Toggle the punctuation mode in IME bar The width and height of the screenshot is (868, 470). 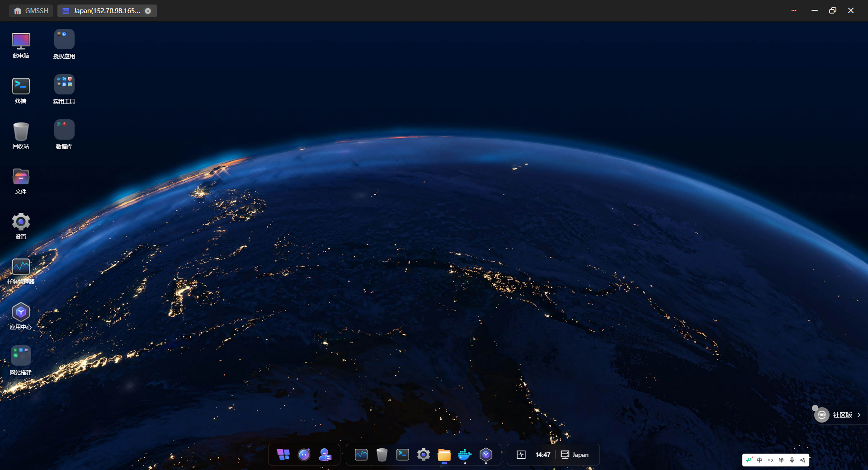[770, 460]
